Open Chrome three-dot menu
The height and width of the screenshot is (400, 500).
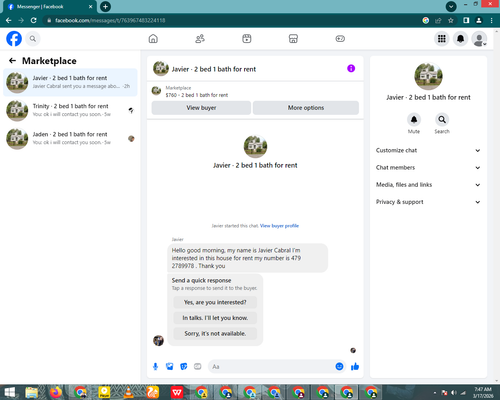pyautogui.click(x=492, y=20)
